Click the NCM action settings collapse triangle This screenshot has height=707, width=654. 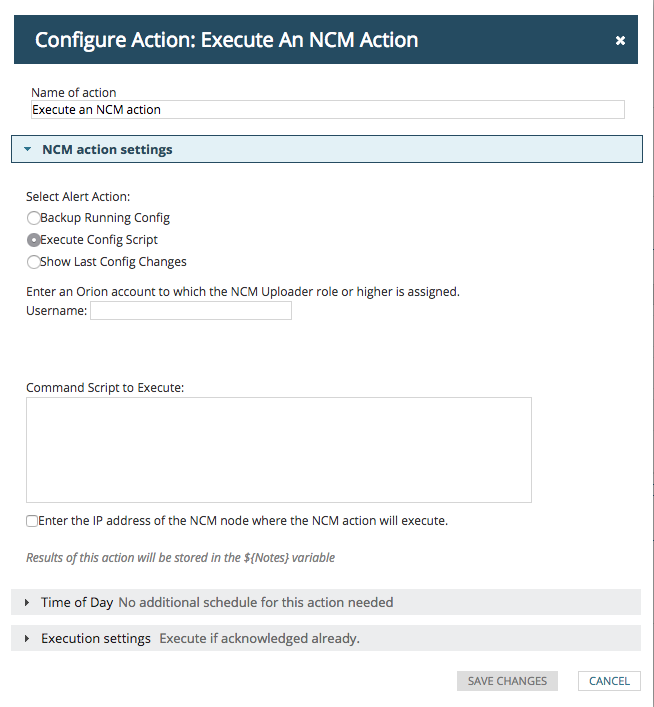tap(28, 150)
